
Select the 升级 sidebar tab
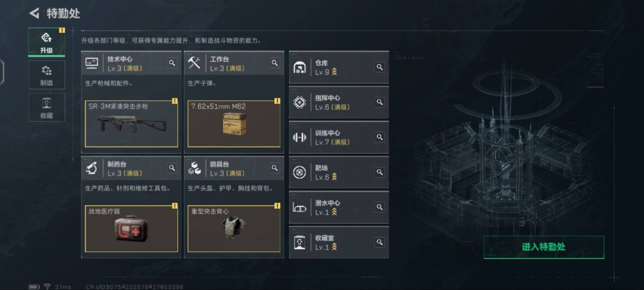(x=46, y=42)
